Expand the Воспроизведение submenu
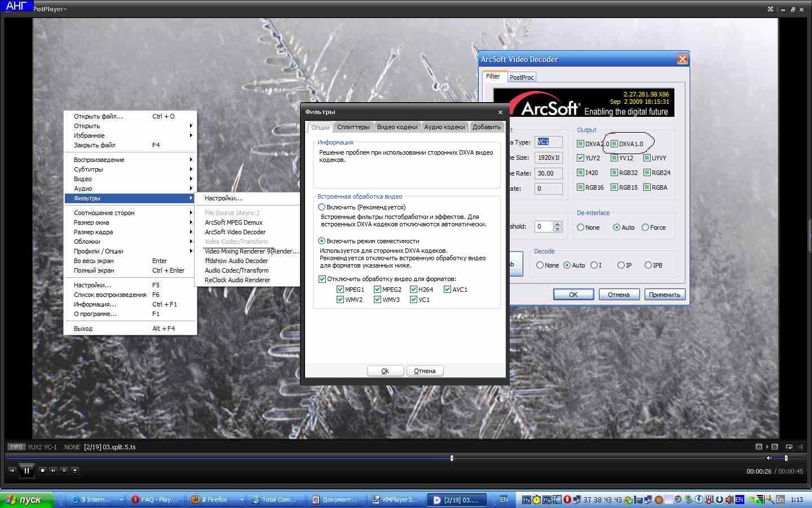Viewport: 812px width, 508px height. (x=130, y=160)
